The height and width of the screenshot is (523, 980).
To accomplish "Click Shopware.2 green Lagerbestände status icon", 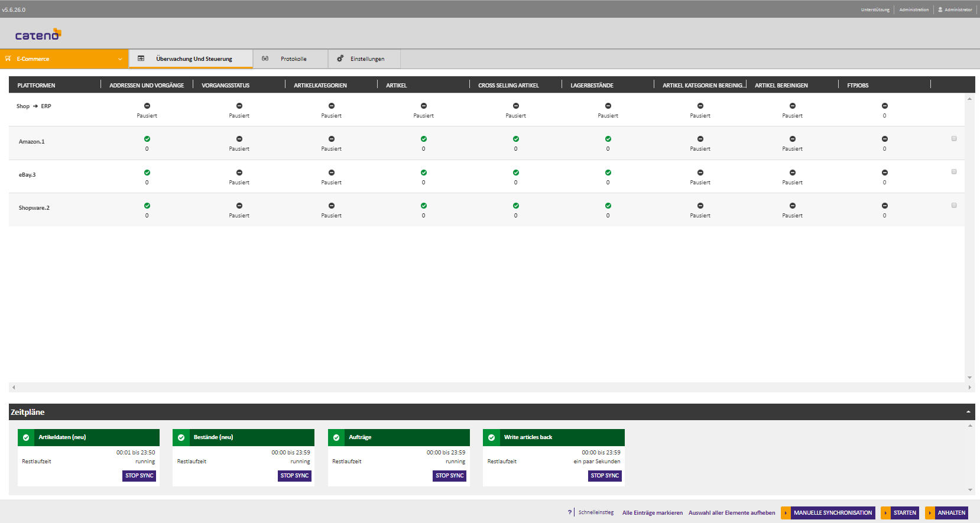I will click(608, 206).
